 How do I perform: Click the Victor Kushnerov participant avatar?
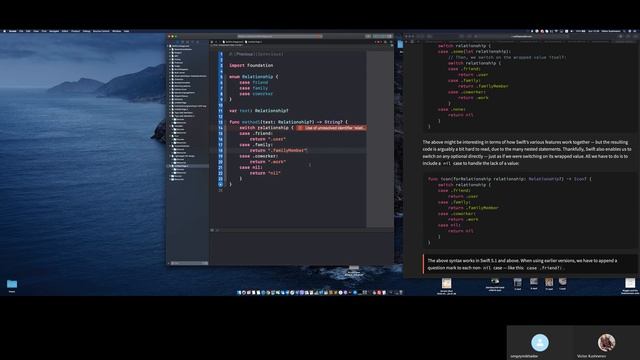pyautogui.click(x=606, y=342)
